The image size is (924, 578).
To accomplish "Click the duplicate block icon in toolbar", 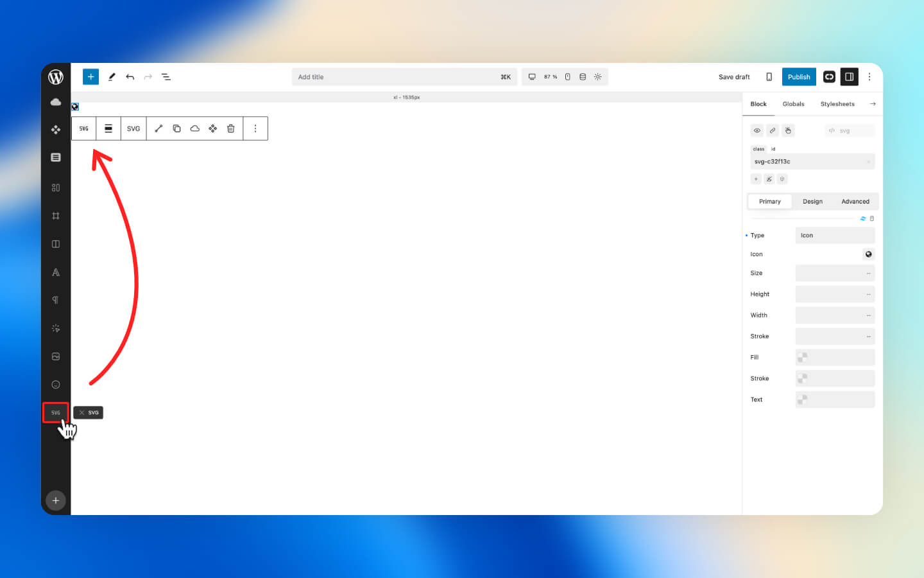I will 176,128.
